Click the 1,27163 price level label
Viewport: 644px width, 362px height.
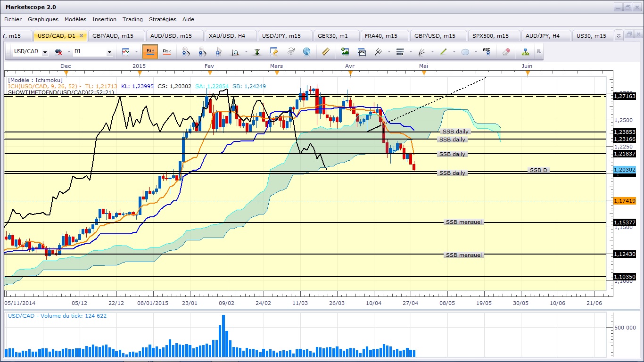click(625, 96)
